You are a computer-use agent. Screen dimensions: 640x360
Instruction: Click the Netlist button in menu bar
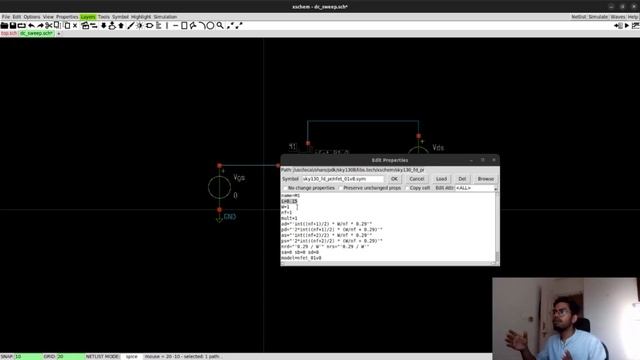pyautogui.click(x=578, y=17)
